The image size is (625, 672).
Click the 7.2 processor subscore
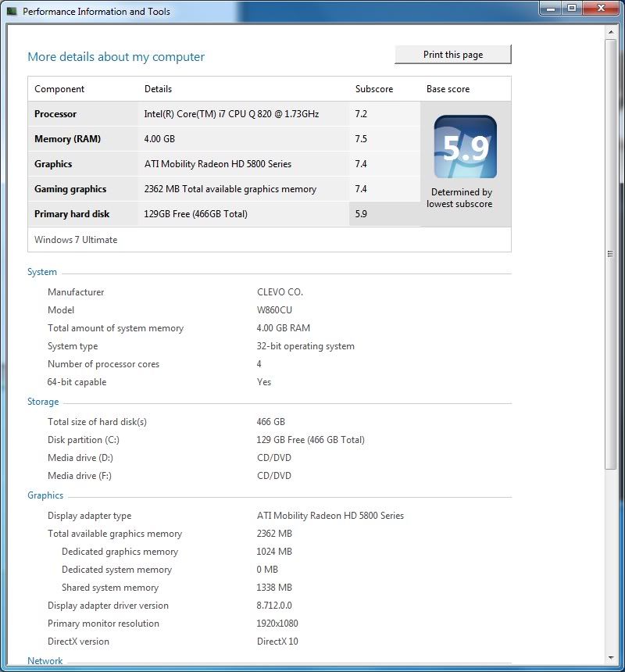(x=361, y=114)
